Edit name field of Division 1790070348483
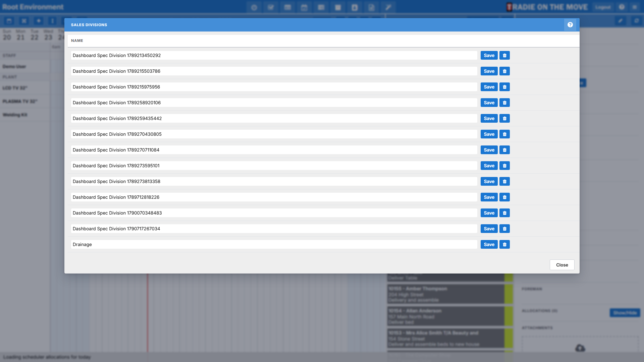The width and height of the screenshot is (644, 362). click(x=274, y=213)
